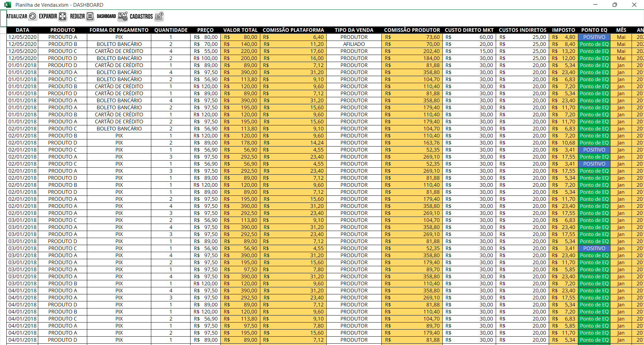Click custo direto MKT cell 60,00
The height and width of the screenshot is (345, 644).
(469, 37)
